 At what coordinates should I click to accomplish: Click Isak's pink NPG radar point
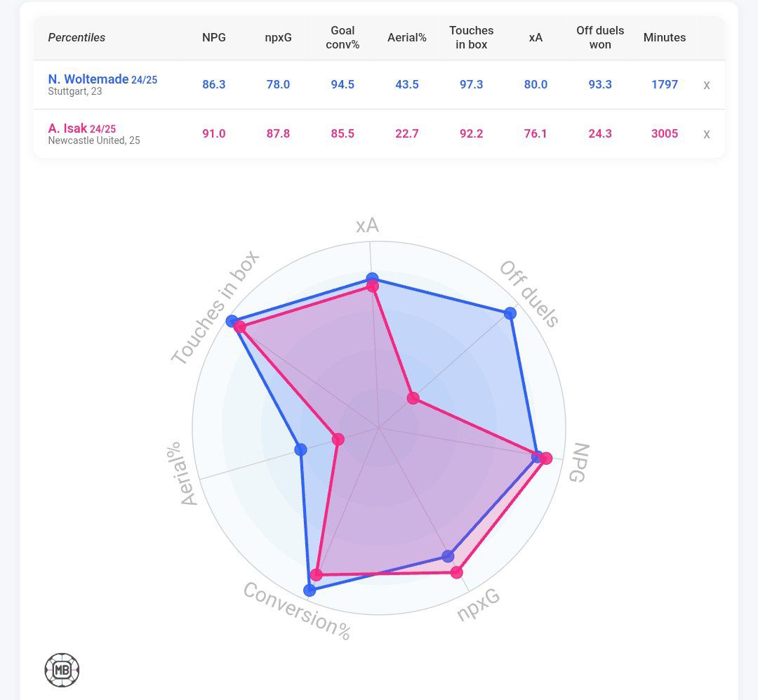546,458
